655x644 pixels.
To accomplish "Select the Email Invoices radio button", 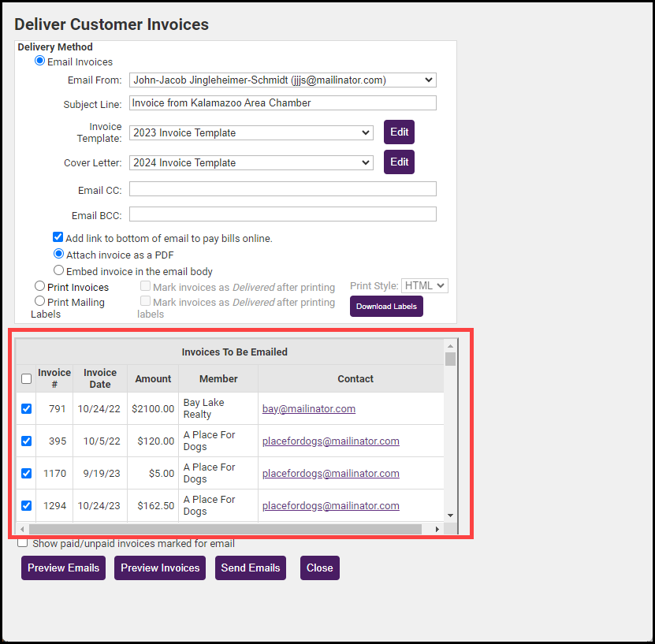I will tap(40, 61).
